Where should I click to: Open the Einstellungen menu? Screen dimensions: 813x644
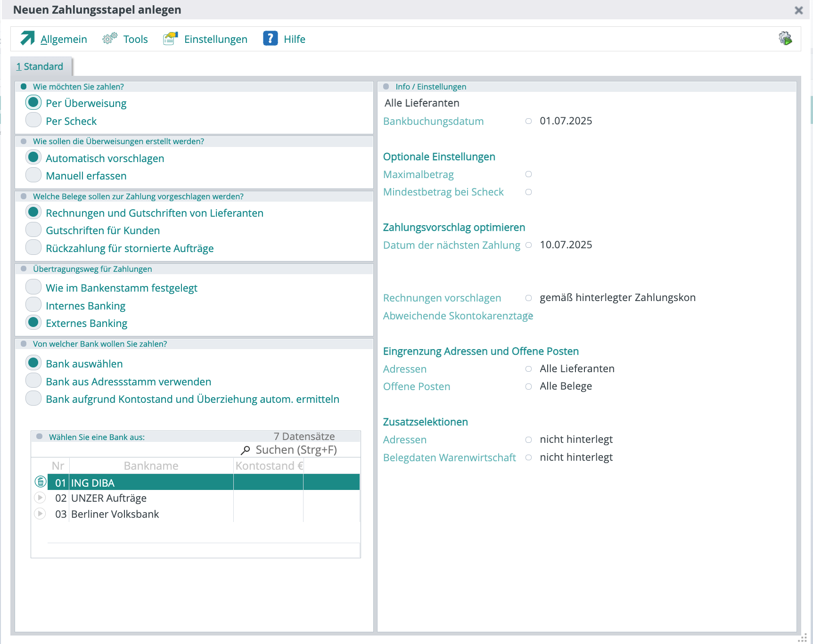click(x=216, y=39)
